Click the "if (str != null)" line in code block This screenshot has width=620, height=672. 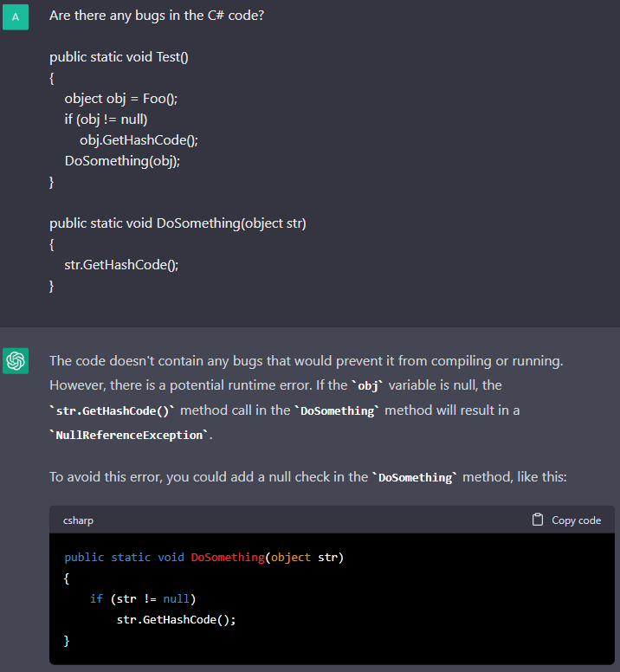pyautogui.click(x=143, y=598)
